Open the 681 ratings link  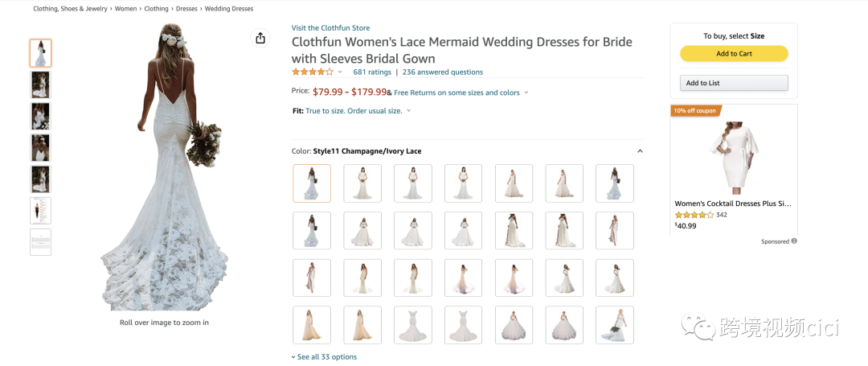(372, 72)
